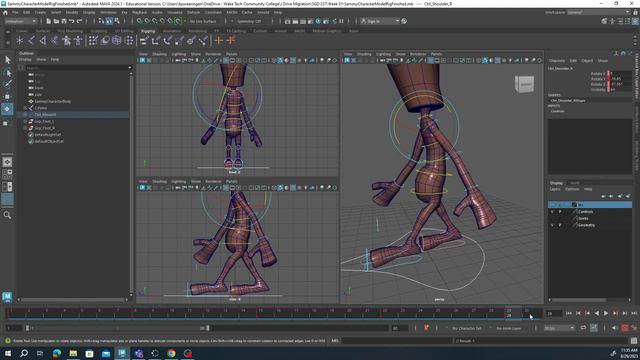Toggle visibility V of Geometry layer

[552, 225]
